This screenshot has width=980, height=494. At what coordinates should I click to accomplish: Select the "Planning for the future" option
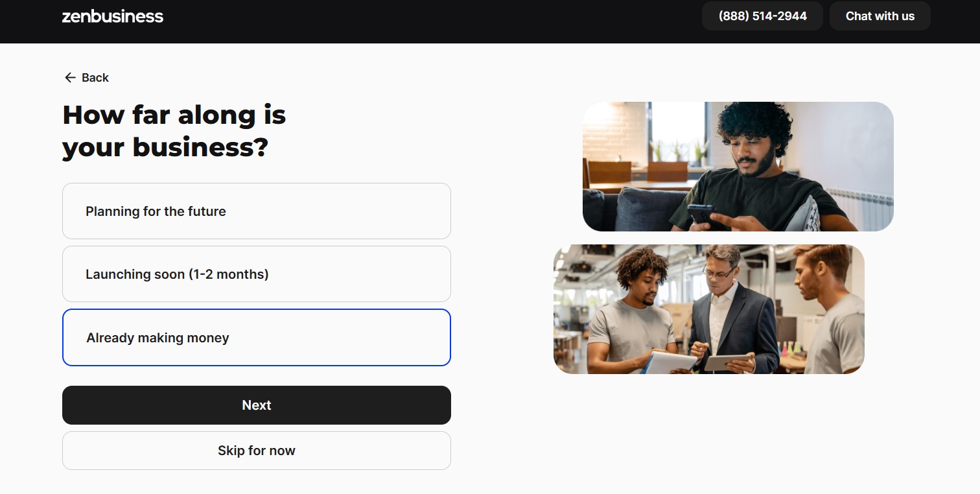[x=257, y=211]
